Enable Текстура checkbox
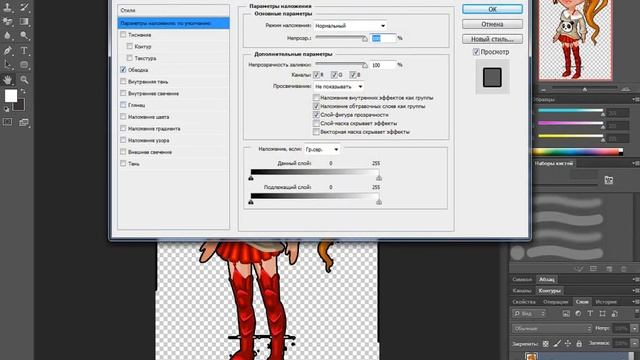640x360 pixels. (129, 58)
